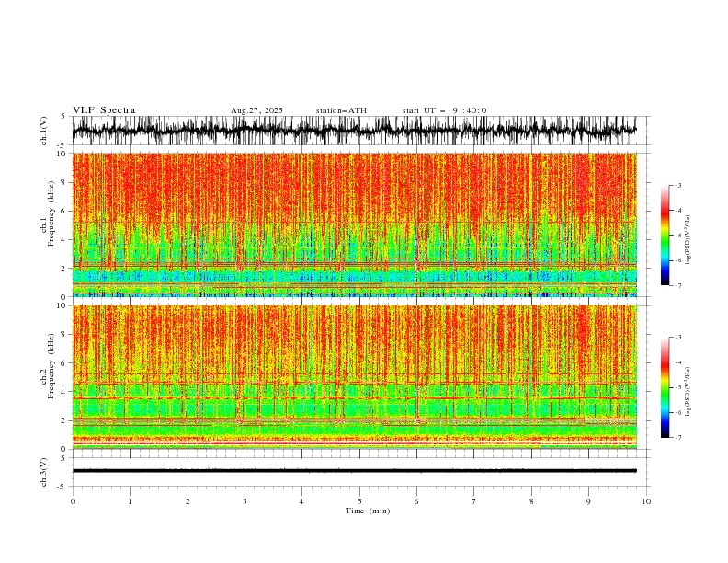The image size is (728, 563).
Task: Click the "ch.3(V)" axis label
Action: (44, 472)
